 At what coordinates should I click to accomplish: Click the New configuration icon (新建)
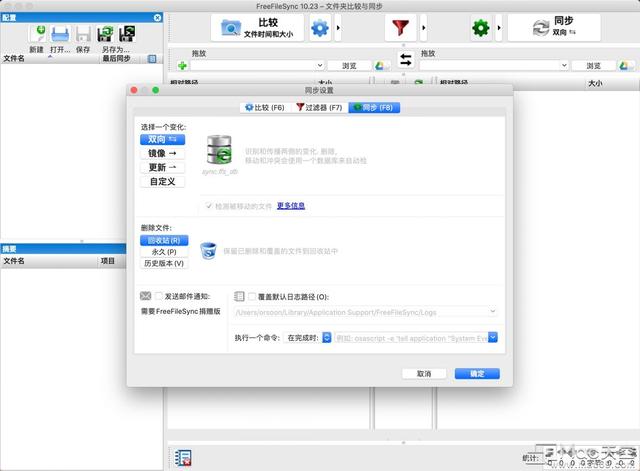37,34
